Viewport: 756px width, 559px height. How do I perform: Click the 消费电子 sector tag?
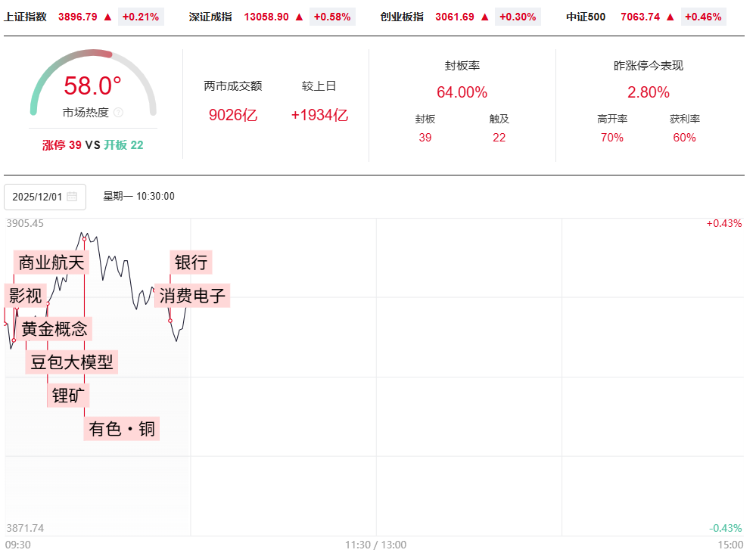[x=192, y=296]
